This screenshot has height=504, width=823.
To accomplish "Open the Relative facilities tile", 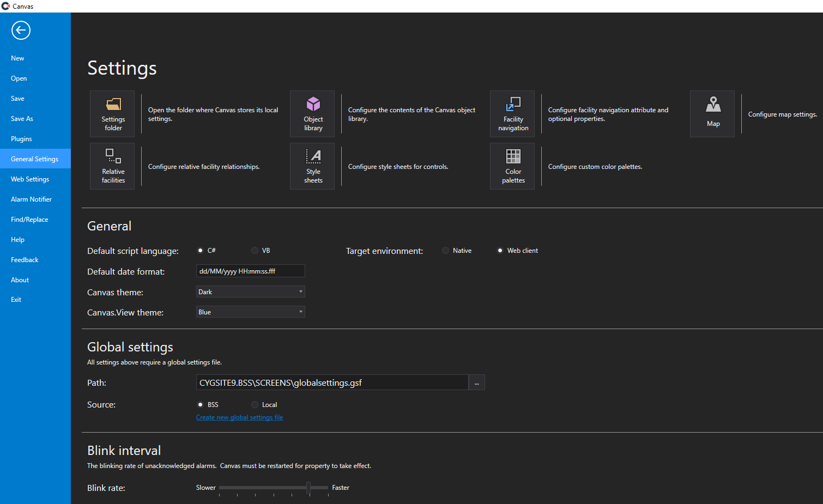I will (112, 166).
